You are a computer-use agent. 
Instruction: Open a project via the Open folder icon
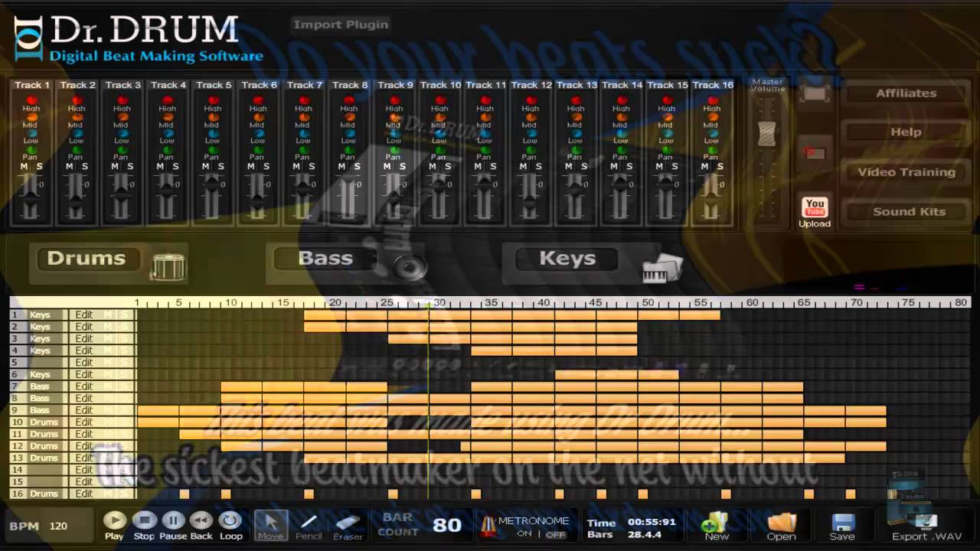click(782, 523)
